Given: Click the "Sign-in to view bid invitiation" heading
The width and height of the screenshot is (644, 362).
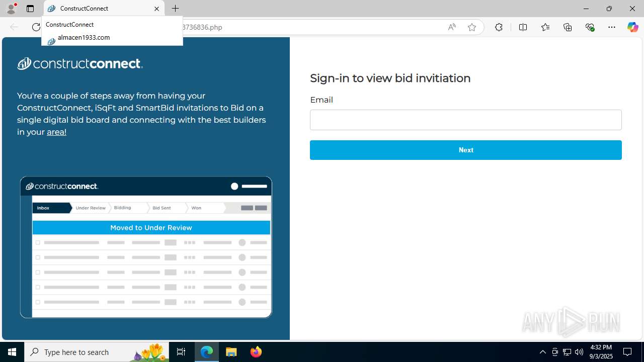Looking at the screenshot, I should [x=390, y=78].
